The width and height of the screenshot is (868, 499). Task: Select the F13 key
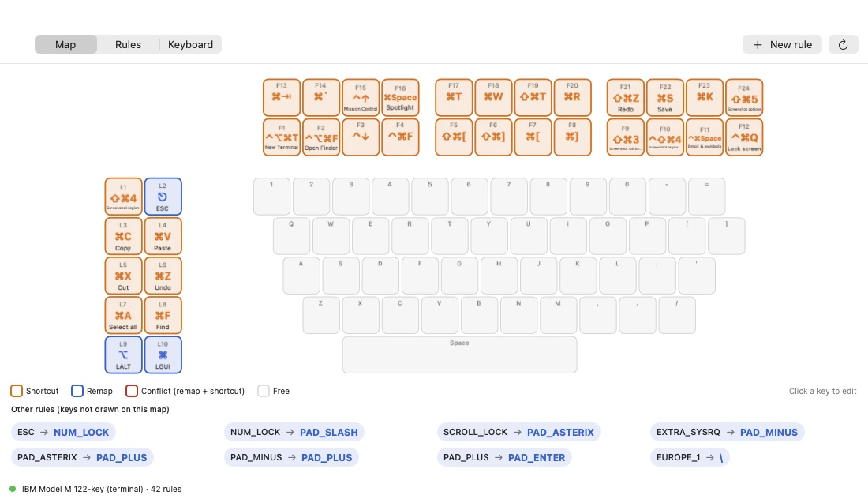(x=282, y=97)
